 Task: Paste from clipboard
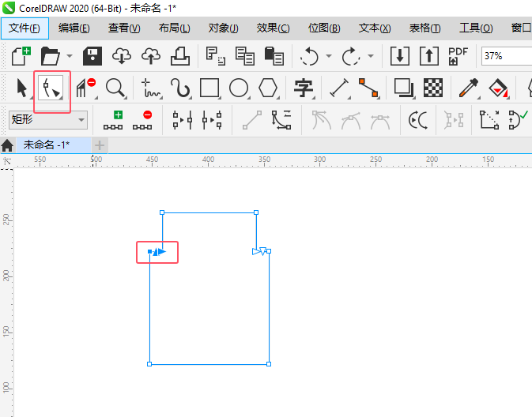[274, 56]
